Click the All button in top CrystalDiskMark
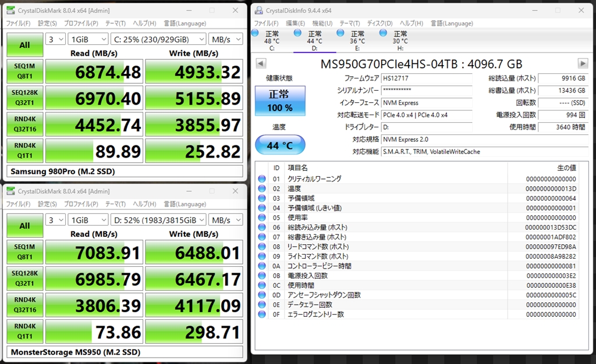The width and height of the screenshot is (596, 364). (24, 45)
